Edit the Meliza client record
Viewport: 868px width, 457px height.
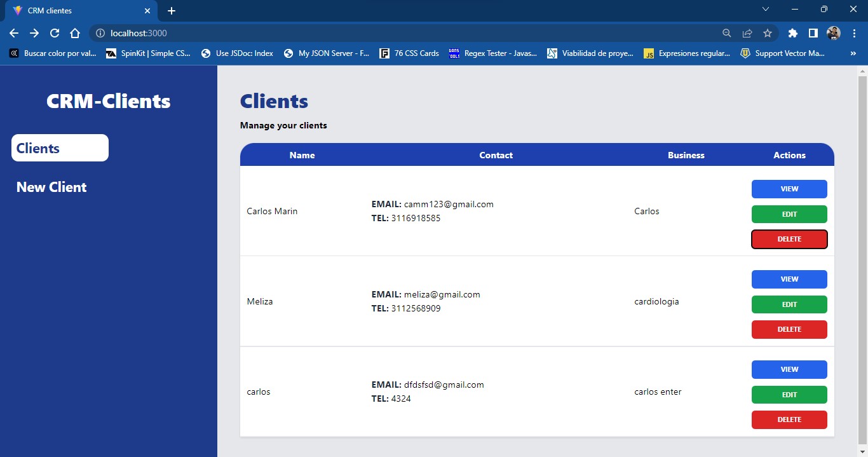click(789, 304)
